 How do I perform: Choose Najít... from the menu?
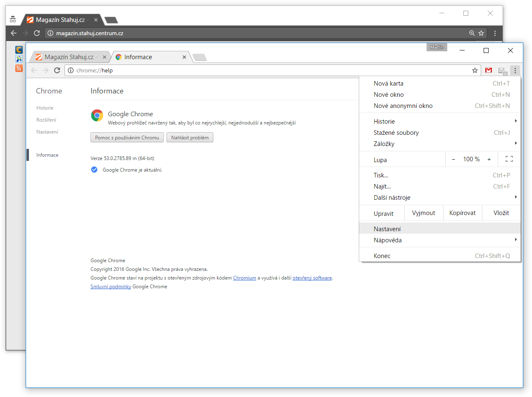tap(440, 186)
